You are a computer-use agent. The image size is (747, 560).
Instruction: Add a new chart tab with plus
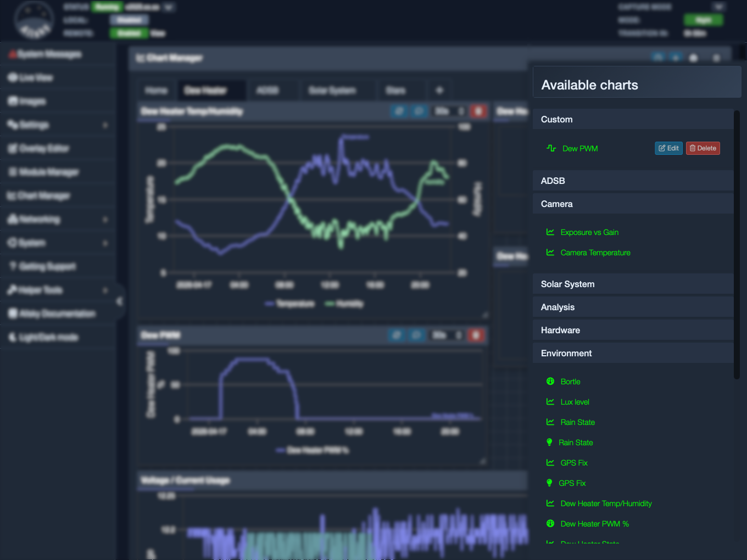pyautogui.click(x=439, y=91)
